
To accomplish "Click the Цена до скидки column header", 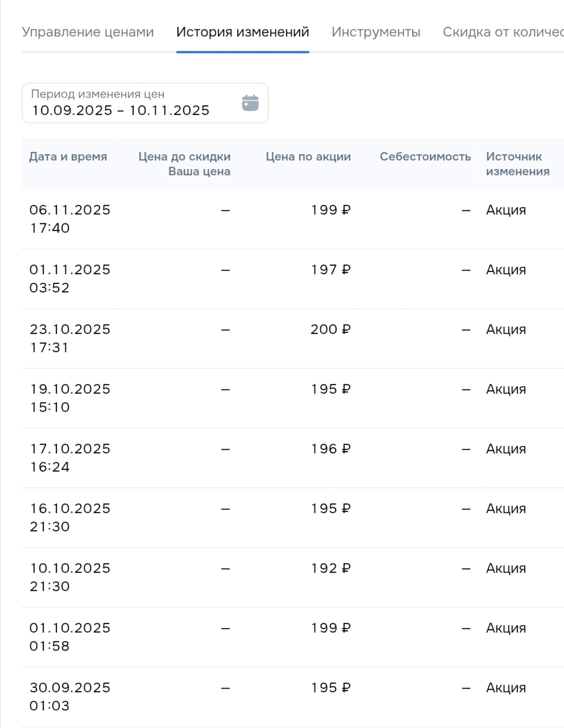I will point(184,157).
